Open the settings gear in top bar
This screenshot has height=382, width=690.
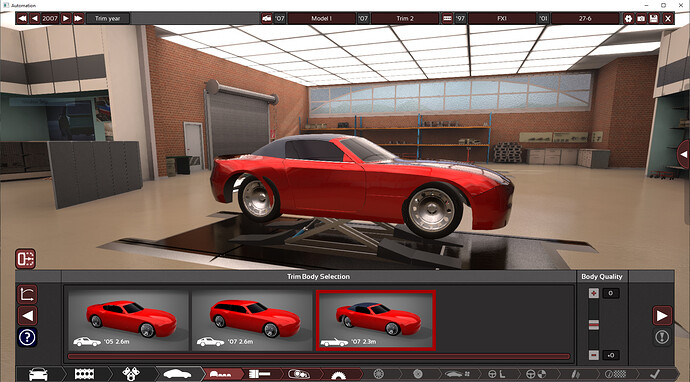pyautogui.click(x=628, y=18)
